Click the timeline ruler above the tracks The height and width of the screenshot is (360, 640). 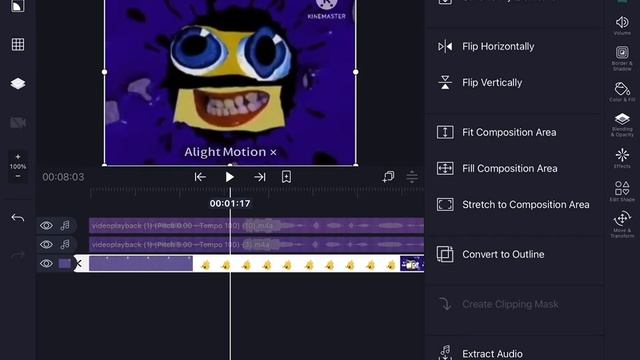(x=256, y=192)
